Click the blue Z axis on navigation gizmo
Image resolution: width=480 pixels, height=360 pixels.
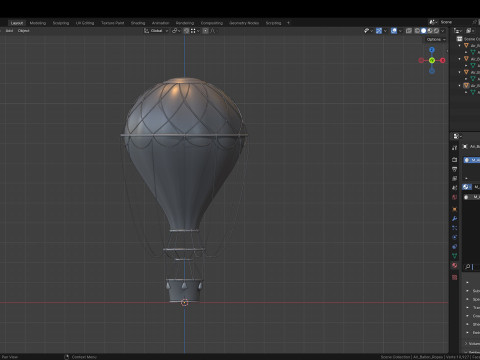pyautogui.click(x=432, y=50)
